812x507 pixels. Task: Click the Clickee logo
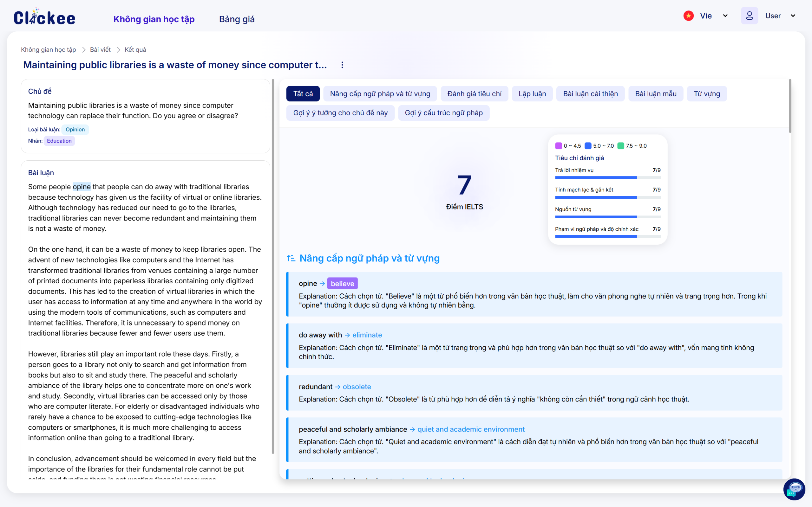tap(44, 17)
